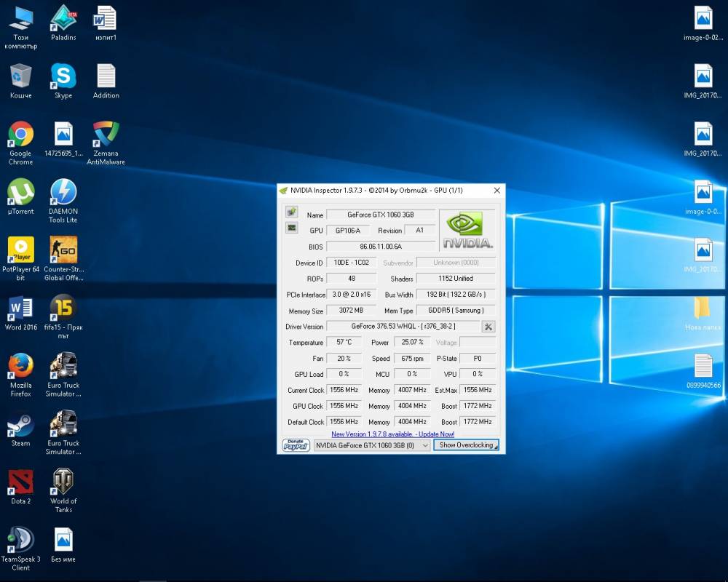Click the image-0-02... file icon
This screenshot has width=728, height=582.
[703, 23]
